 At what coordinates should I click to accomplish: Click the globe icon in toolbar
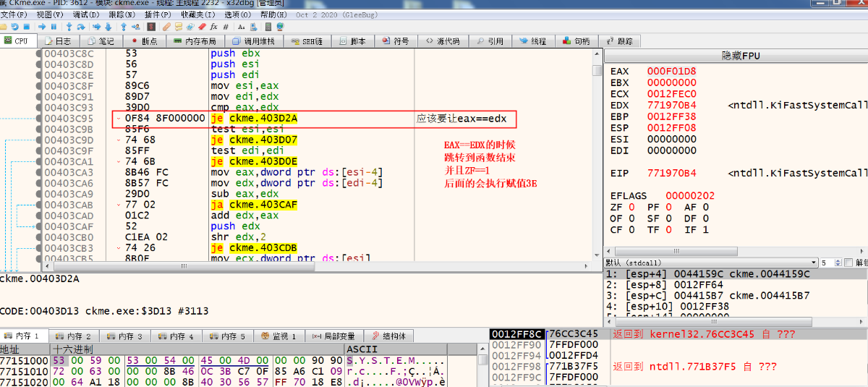pos(280,27)
